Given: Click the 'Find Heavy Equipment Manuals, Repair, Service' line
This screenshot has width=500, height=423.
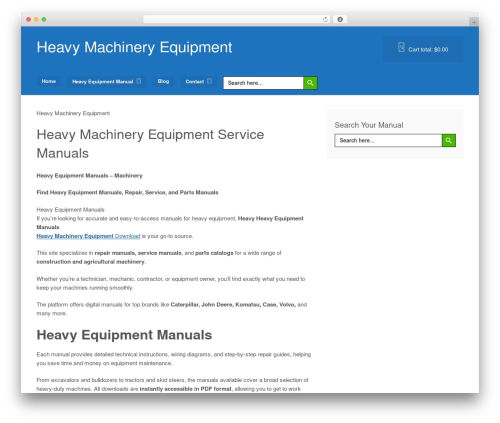Looking at the screenshot, I should pyautogui.click(x=127, y=192).
